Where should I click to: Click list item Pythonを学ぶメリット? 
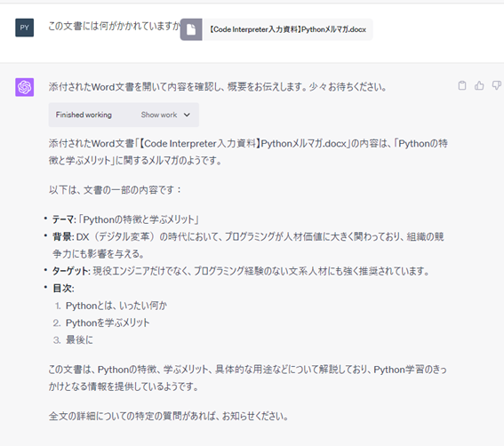[108, 323]
